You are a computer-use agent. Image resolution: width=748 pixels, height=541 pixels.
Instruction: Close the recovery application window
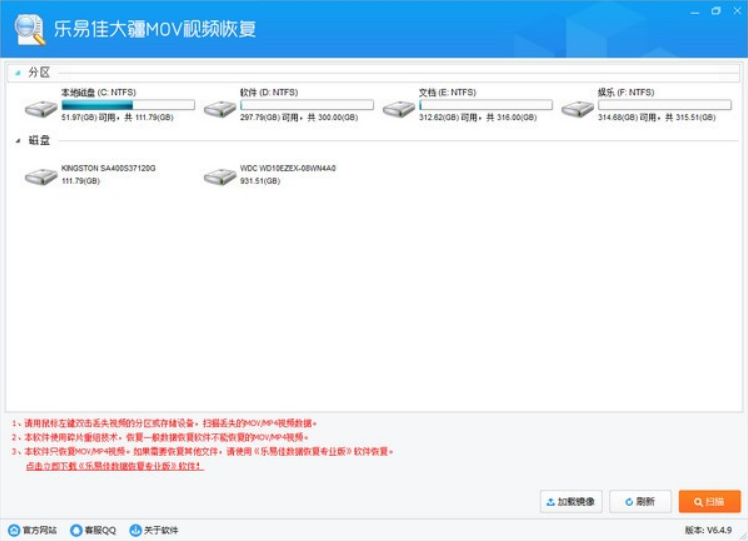pyautogui.click(x=738, y=11)
